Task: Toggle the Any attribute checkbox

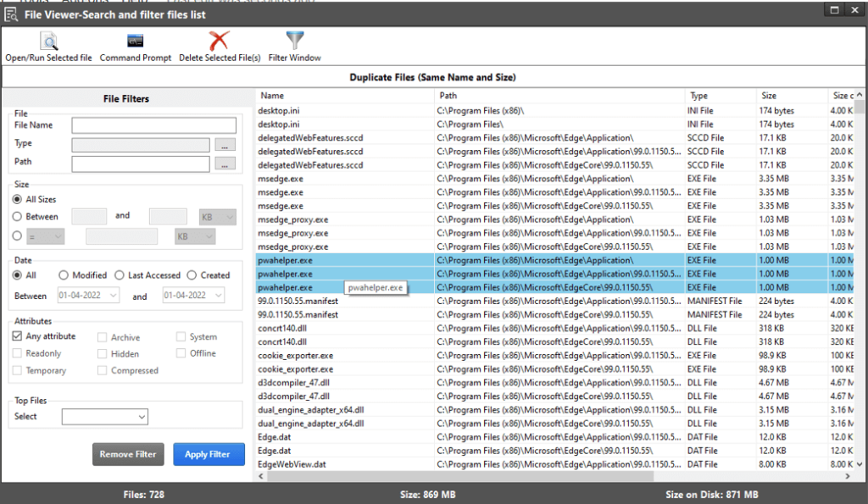Action: pyautogui.click(x=17, y=335)
